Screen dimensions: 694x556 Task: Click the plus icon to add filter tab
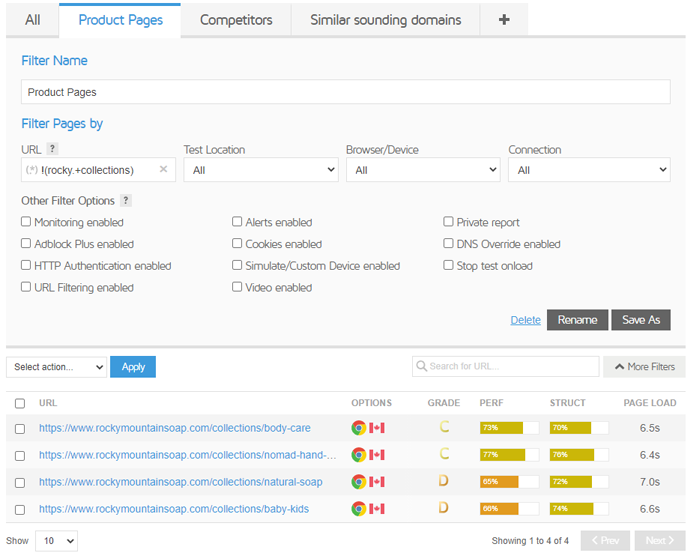point(504,19)
